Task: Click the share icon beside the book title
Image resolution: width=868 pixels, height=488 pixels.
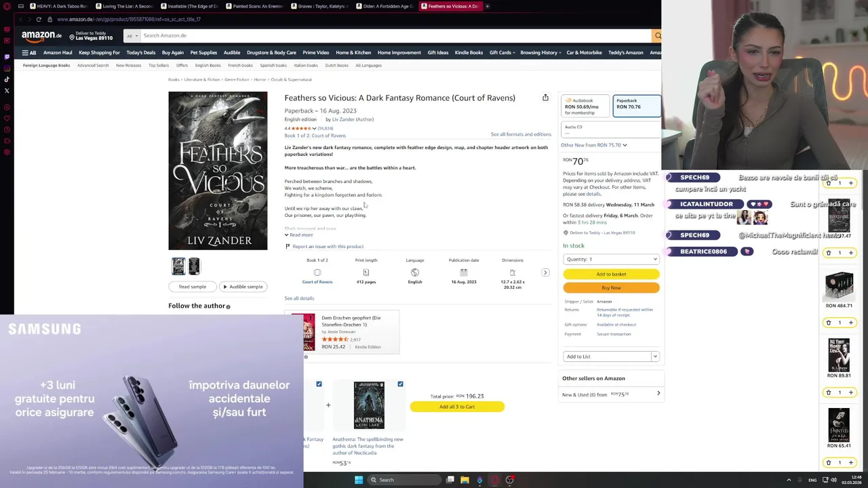Action: (x=545, y=98)
